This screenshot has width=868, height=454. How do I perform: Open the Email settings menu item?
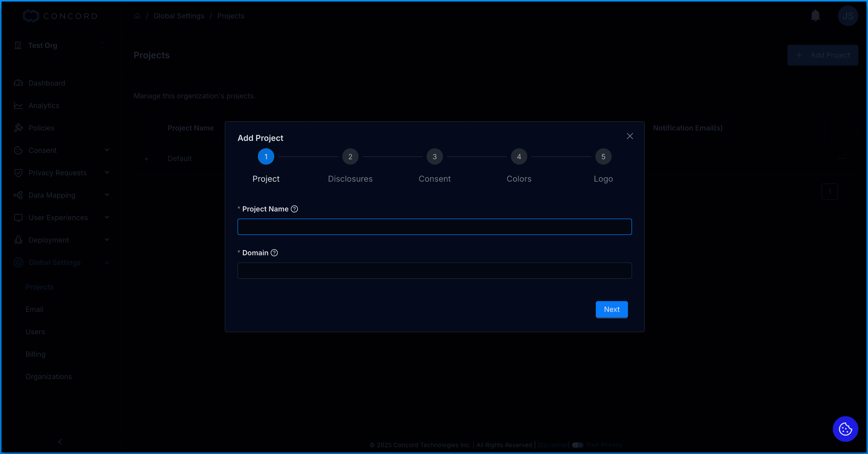click(34, 309)
